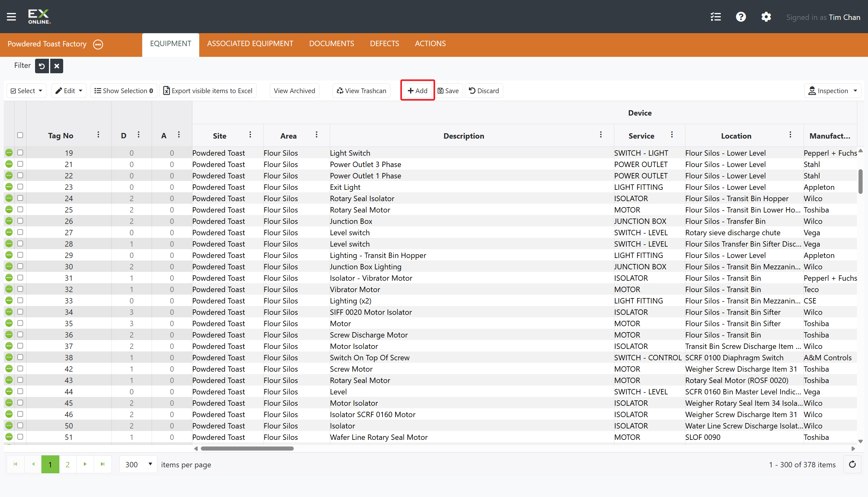Viewport: 868px width, 497px height.
Task: Open the settings gear icon
Action: point(766,17)
